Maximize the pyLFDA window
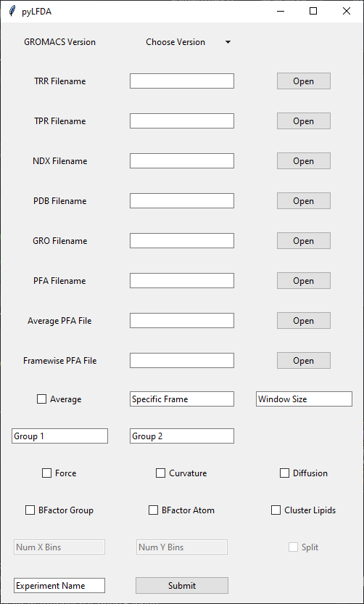The width and height of the screenshot is (364, 604). [313, 11]
